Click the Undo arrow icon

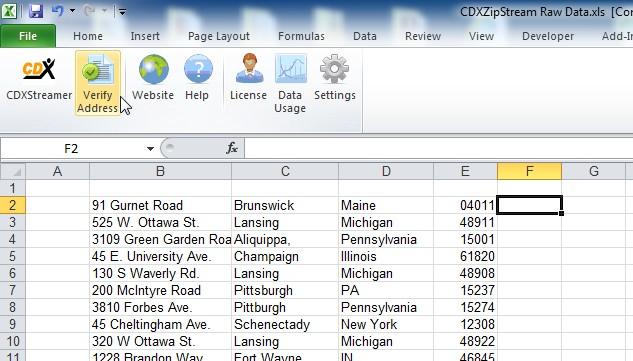[57, 11]
